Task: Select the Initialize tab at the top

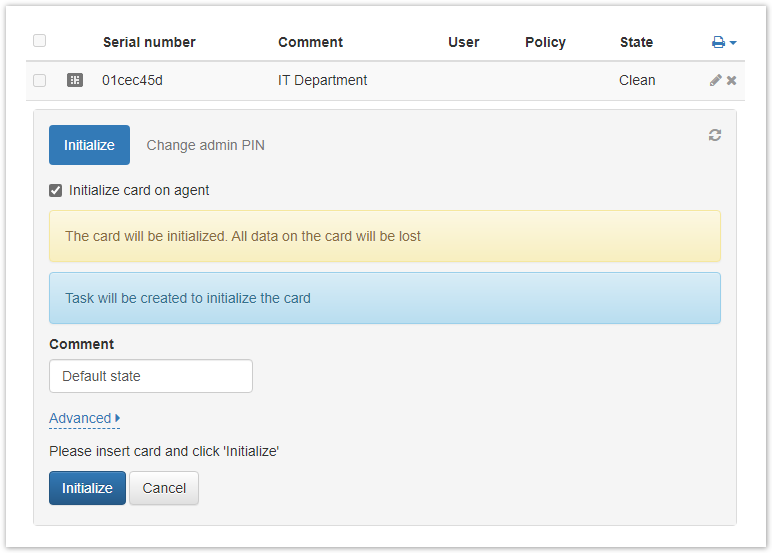Action: point(89,145)
